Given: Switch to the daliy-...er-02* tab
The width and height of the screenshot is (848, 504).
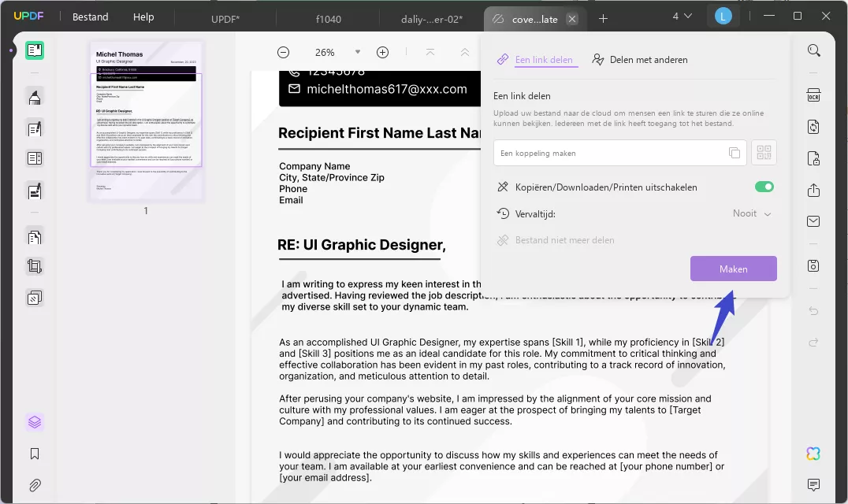Looking at the screenshot, I should 432,19.
